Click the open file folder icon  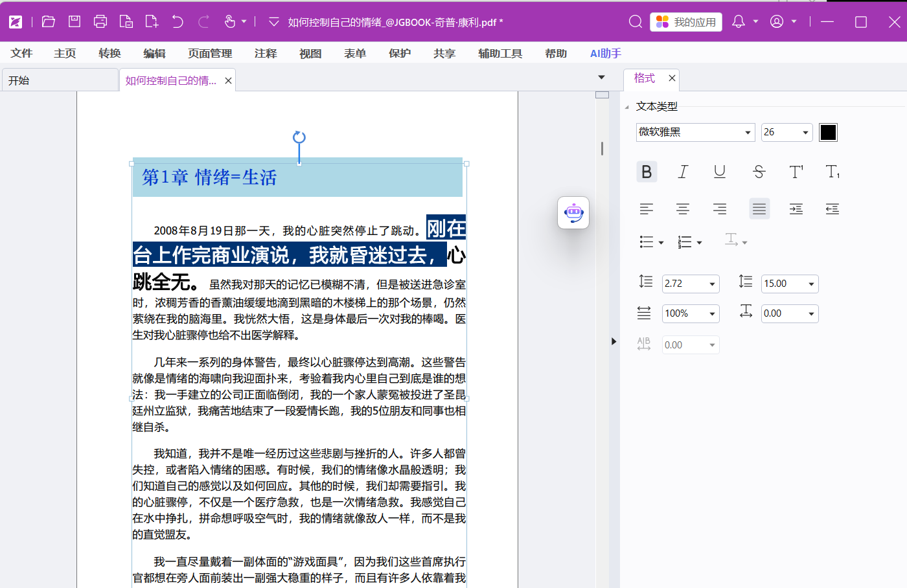[49, 22]
